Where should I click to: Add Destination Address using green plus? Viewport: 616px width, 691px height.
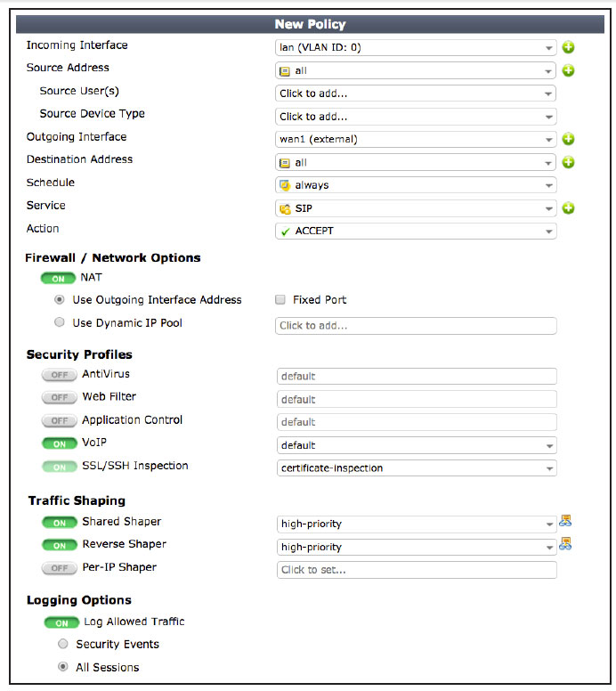568,162
